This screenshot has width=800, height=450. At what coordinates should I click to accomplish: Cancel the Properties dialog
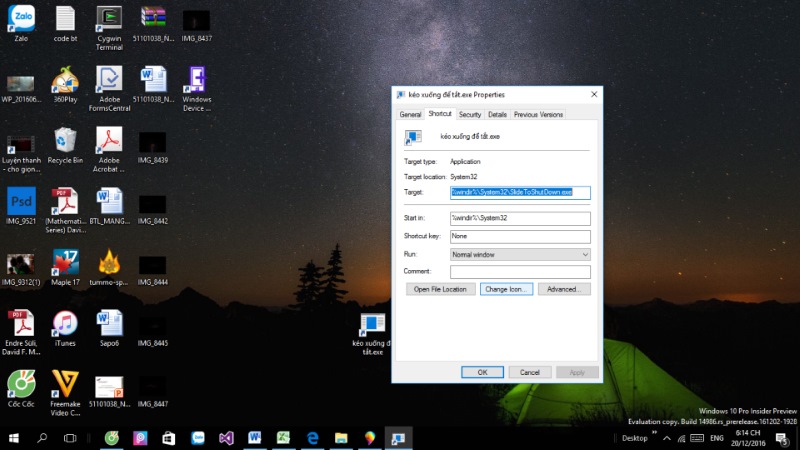(530, 372)
